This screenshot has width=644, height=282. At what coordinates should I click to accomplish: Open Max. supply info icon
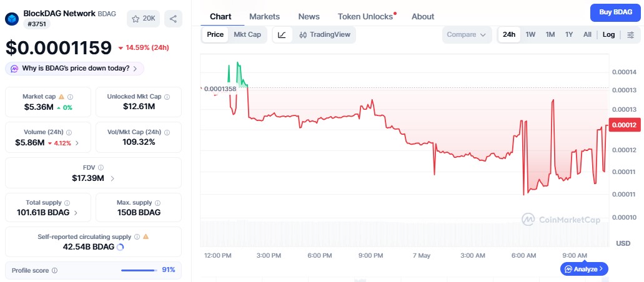point(158,203)
